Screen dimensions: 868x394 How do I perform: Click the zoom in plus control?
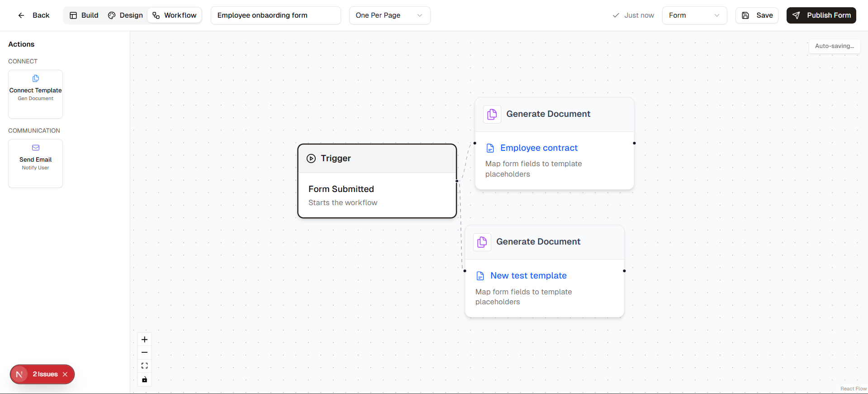coord(144,340)
